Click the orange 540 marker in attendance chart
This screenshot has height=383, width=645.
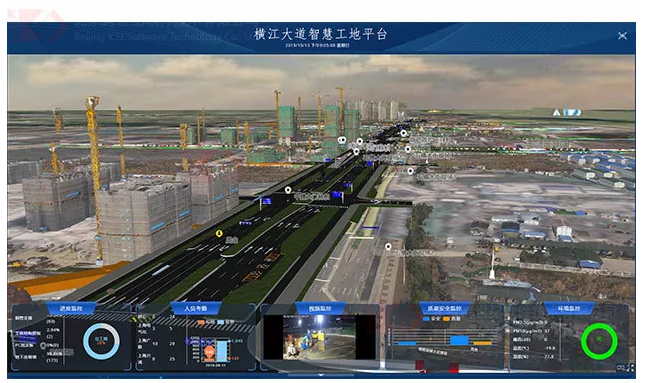[209, 352]
